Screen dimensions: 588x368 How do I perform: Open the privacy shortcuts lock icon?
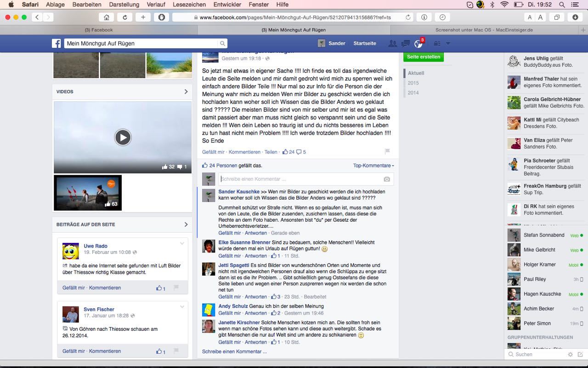click(x=437, y=43)
